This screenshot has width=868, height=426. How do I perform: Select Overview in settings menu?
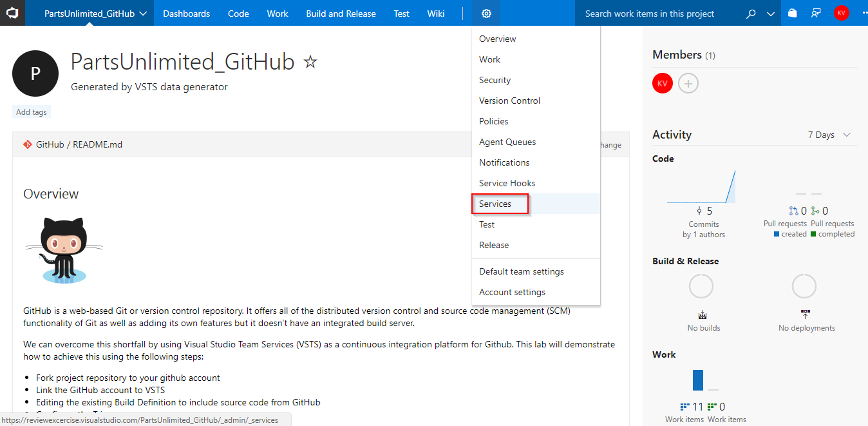pos(536,39)
